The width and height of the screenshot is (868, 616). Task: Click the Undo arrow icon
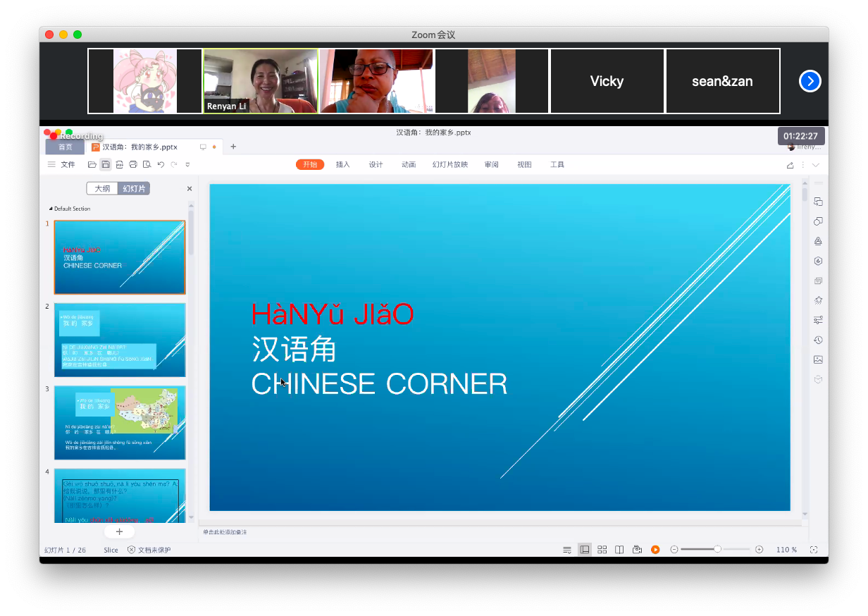(x=161, y=165)
